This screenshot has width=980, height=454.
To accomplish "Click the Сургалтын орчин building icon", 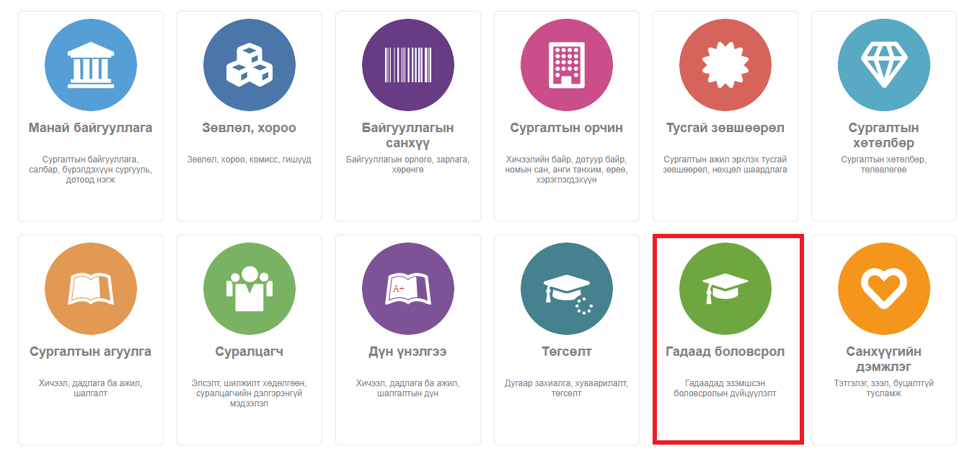I will click(x=566, y=65).
